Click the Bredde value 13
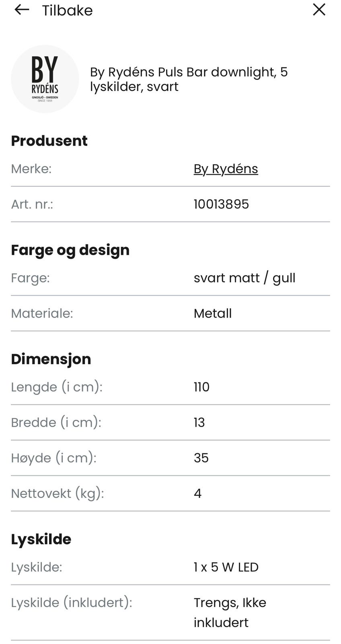 [x=199, y=422]
